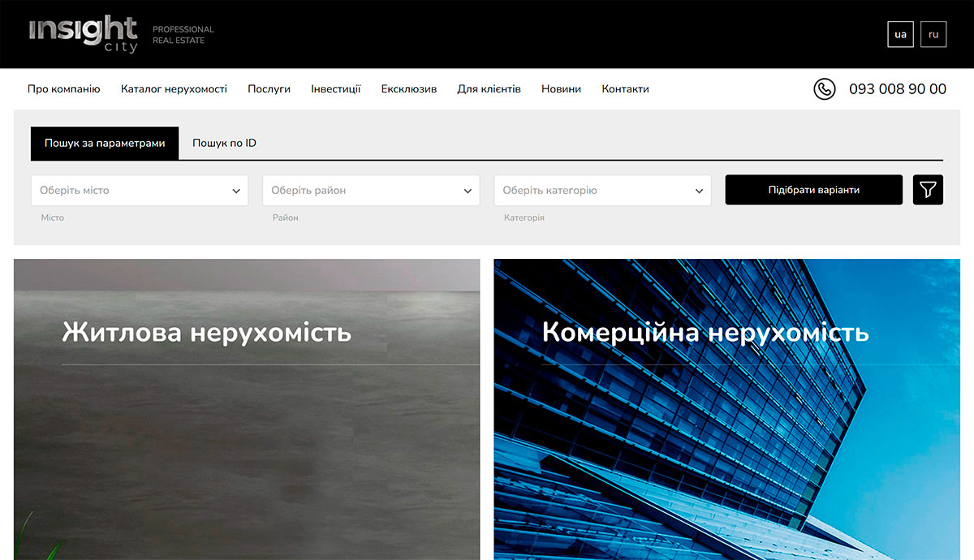Image resolution: width=974 pixels, height=560 pixels.
Task: Open the 'Інвестиції' menu item
Action: 336,89
